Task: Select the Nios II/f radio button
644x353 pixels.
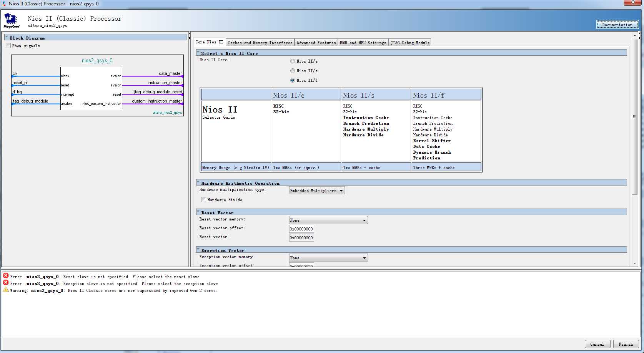Action: 293,80
